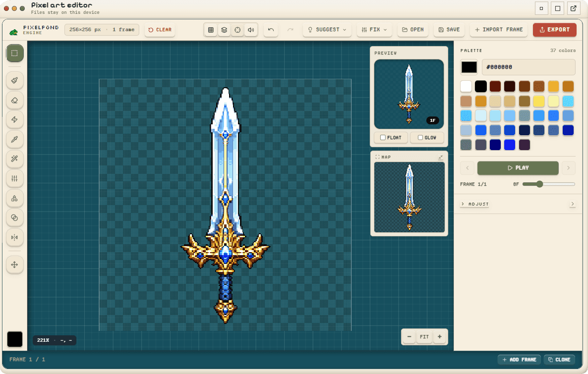Image resolution: width=588 pixels, height=374 pixels.
Task: Click the sword preview thumbnail
Action: tap(409, 94)
